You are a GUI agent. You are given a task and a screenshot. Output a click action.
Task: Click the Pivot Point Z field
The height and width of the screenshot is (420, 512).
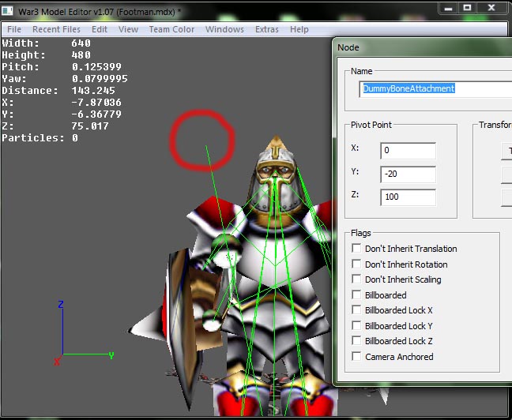coord(408,197)
